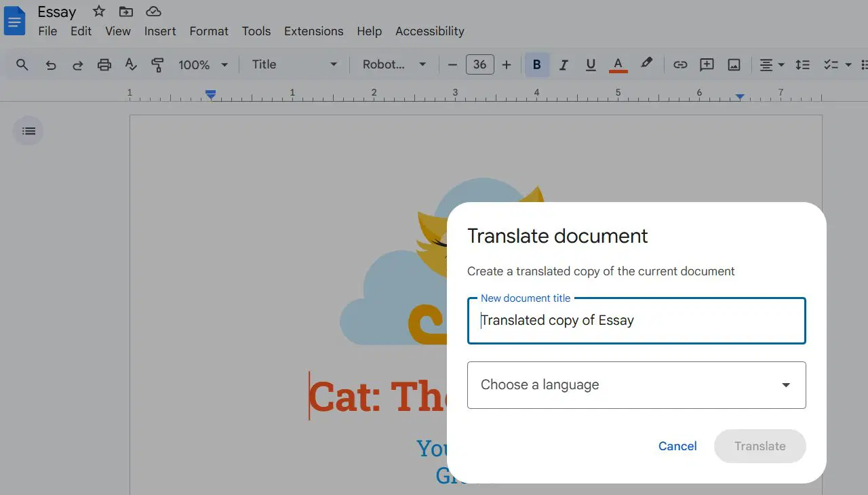Open the Insert menu
Screen dimensions: 868x495
(x=160, y=31)
